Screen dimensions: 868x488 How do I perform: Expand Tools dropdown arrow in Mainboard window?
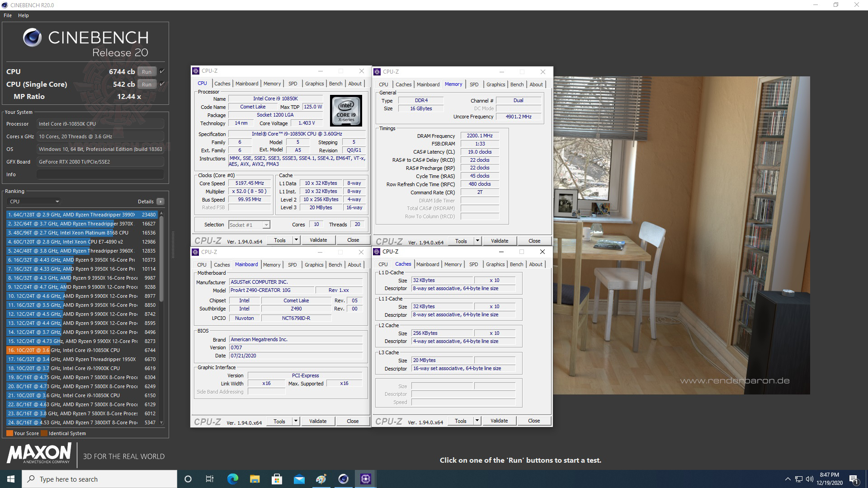pos(296,421)
